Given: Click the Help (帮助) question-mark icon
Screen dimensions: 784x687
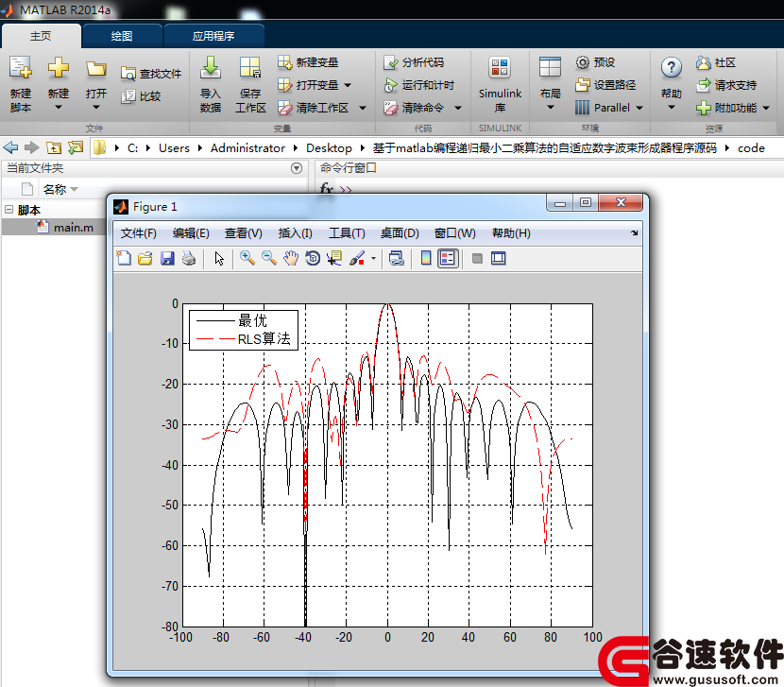Looking at the screenshot, I should tap(671, 67).
